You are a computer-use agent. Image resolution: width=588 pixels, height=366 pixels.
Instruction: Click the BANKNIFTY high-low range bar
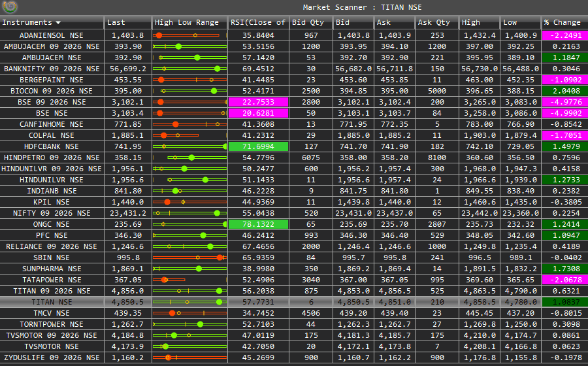click(x=189, y=69)
